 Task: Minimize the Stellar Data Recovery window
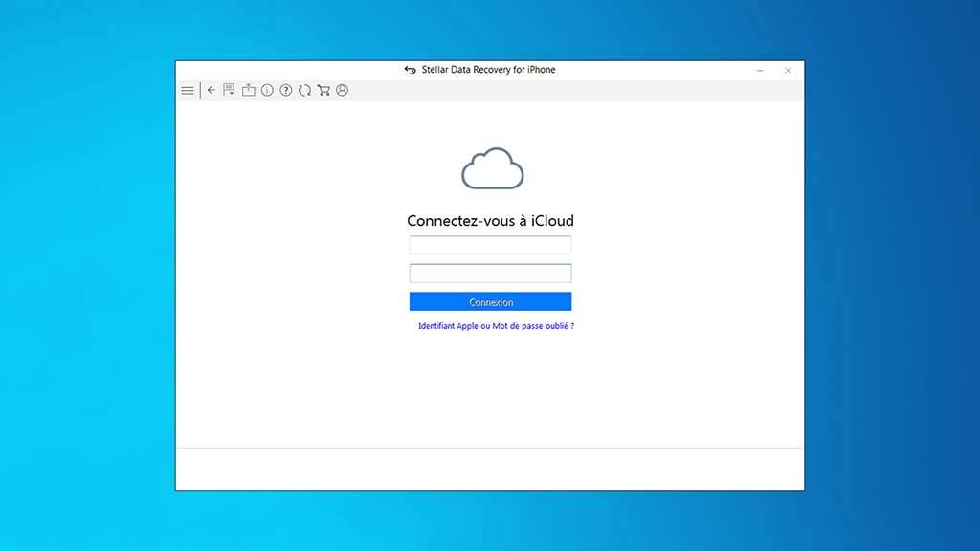pyautogui.click(x=760, y=71)
